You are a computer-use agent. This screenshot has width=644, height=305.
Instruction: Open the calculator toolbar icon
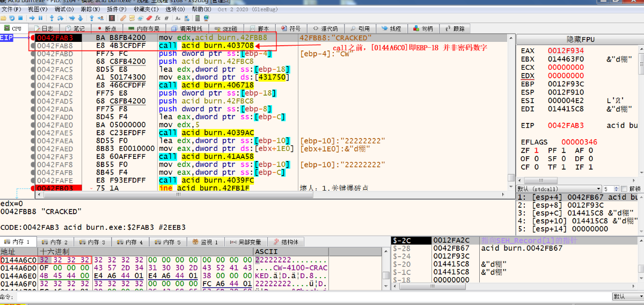point(197,18)
